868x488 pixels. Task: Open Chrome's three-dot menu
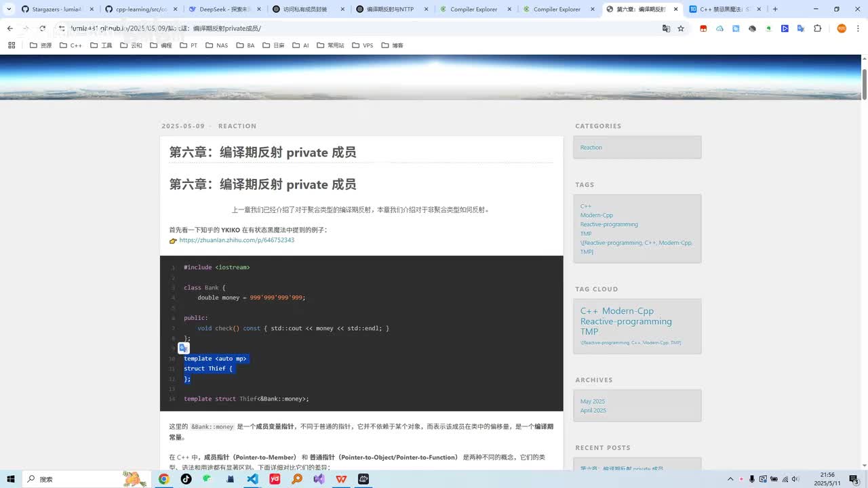(x=857, y=28)
